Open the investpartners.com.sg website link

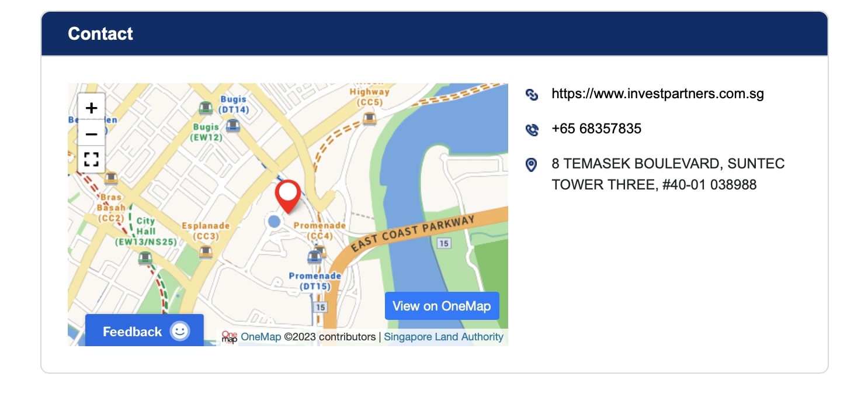658,94
